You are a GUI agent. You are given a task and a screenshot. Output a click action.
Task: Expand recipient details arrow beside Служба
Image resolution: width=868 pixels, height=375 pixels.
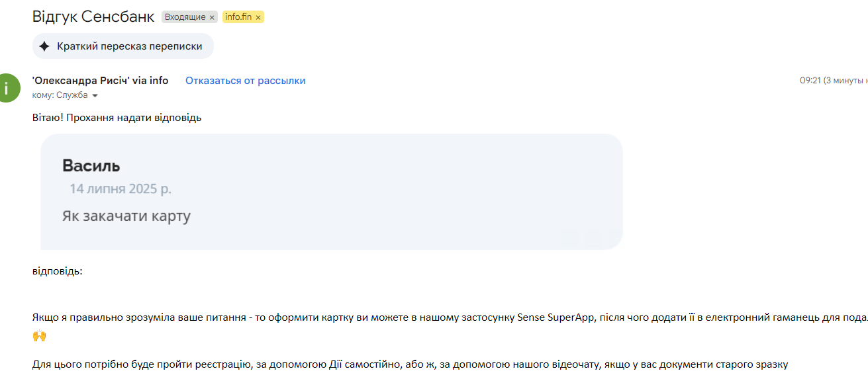(x=95, y=96)
